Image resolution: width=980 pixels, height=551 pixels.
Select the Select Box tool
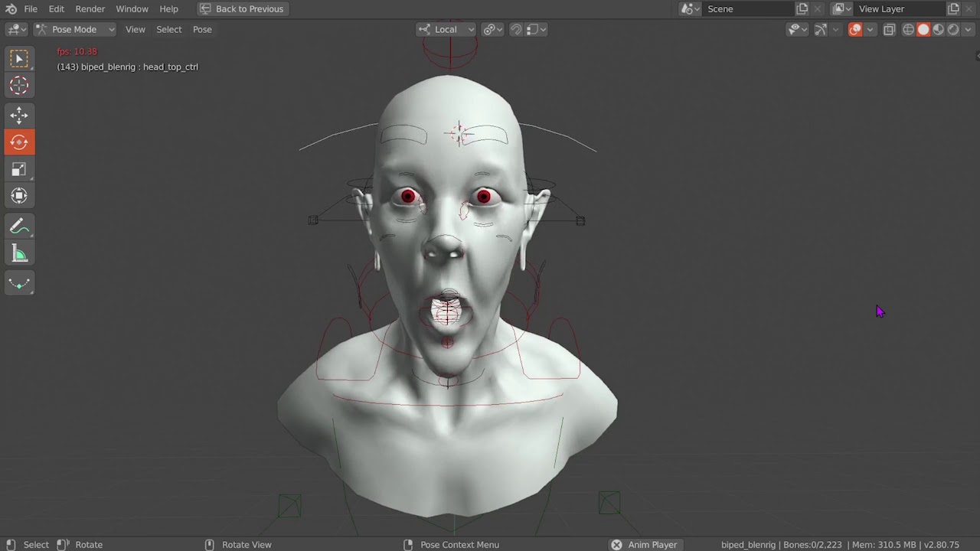coord(19,59)
